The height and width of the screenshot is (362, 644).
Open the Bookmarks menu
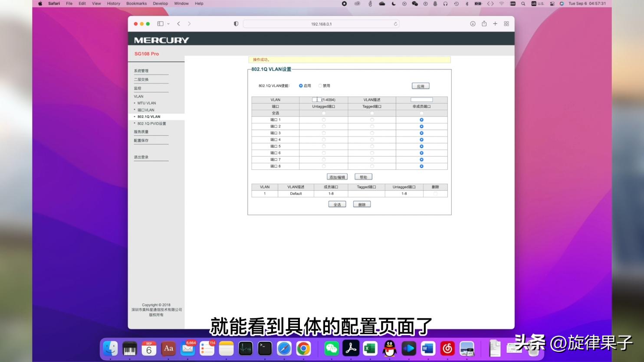pos(136,3)
